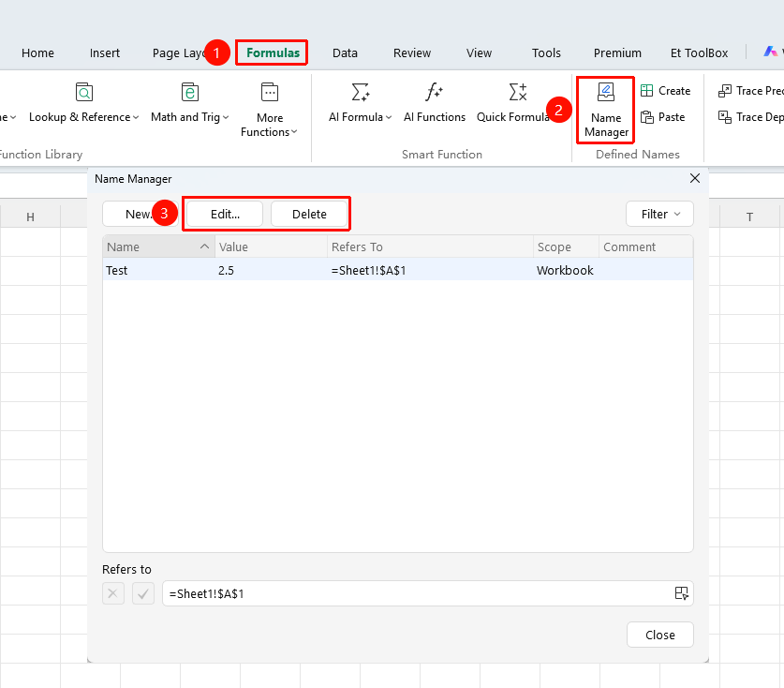Switch to the Insert tab

[x=105, y=53]
